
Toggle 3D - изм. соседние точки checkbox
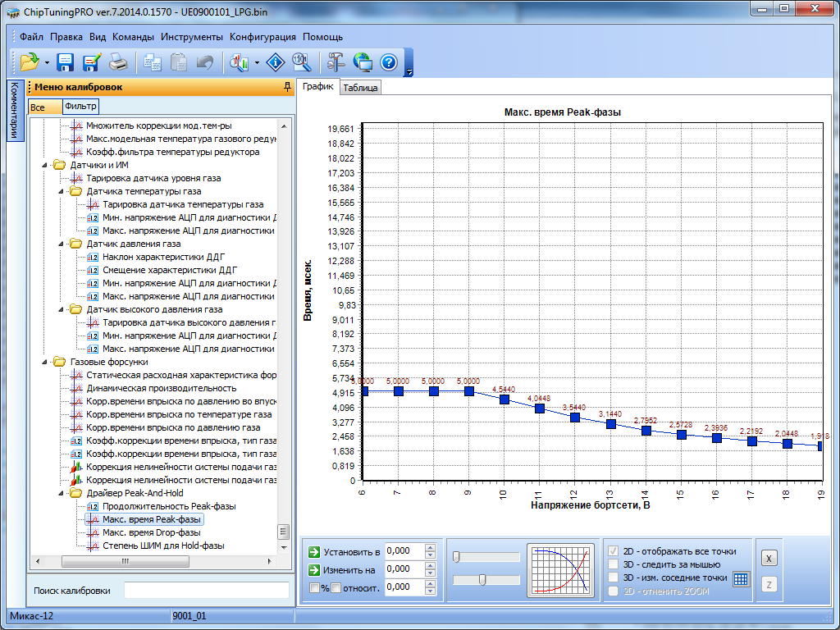[613, 577]
